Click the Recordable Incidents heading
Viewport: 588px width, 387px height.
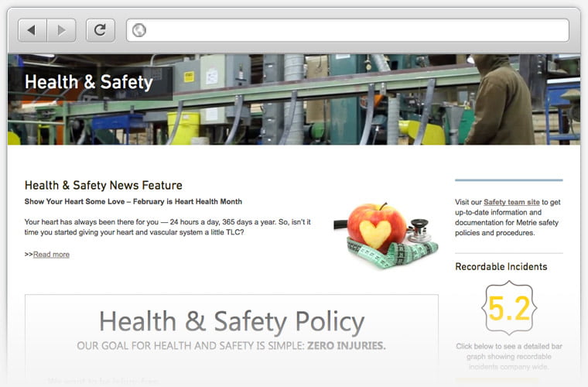[x=501, y=266]
